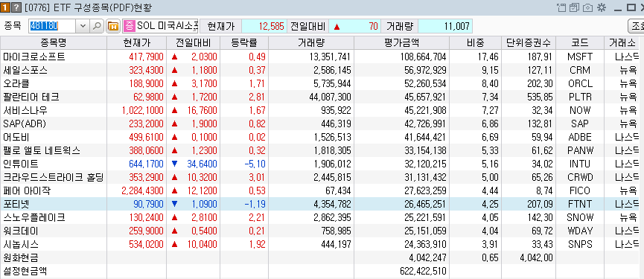Click 페어 아이작 price 2,284.4300
Screen dimensions: 644x279
click(142, 190)
